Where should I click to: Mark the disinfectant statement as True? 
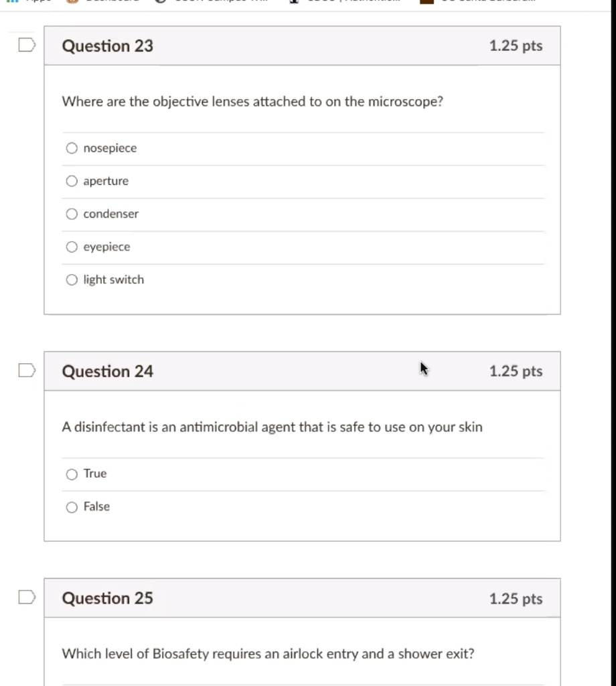point(72,474)
